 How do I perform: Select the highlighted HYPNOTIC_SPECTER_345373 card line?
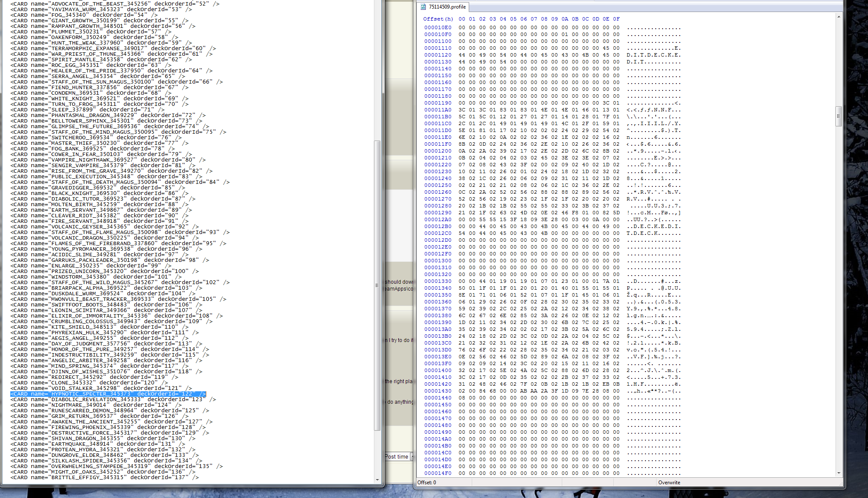click(x=108, y=394)
